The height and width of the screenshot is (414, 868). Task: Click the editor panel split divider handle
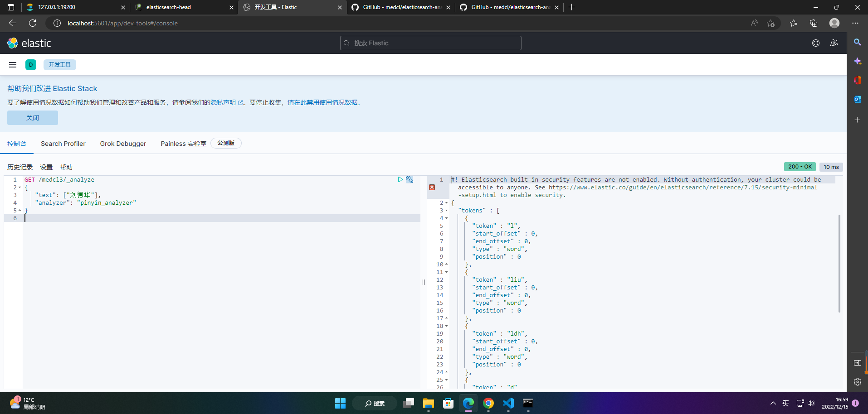(424, 282)
